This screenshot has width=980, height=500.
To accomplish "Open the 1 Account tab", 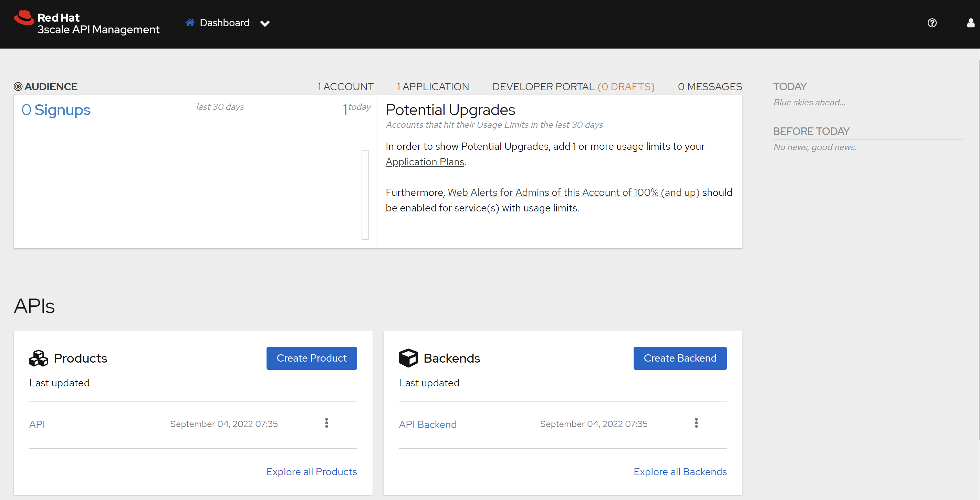I will [345, 87].
